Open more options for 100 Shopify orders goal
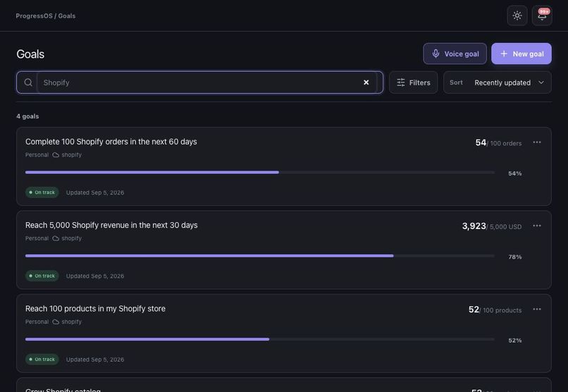 (537, 142)
